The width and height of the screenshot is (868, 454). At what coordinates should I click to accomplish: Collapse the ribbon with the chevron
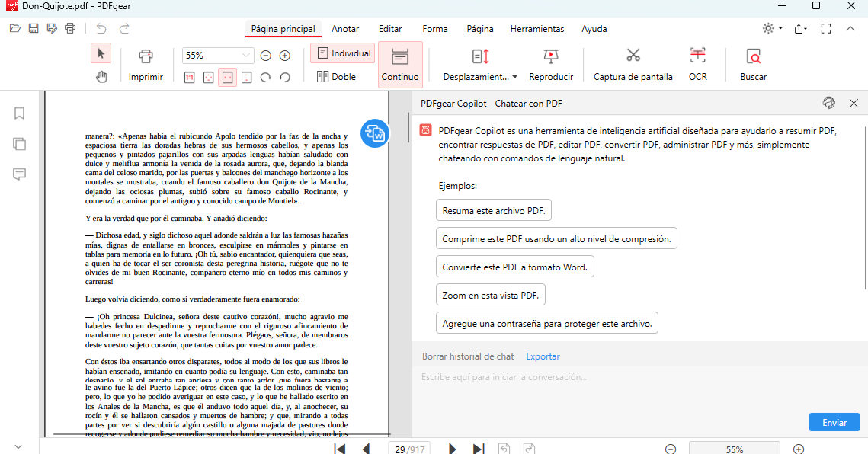[850, 28]
